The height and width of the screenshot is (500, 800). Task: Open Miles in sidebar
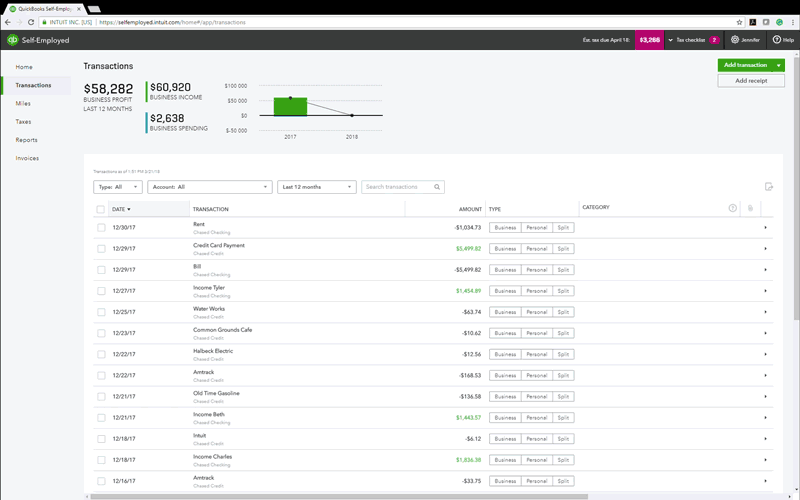click(23, 103)
